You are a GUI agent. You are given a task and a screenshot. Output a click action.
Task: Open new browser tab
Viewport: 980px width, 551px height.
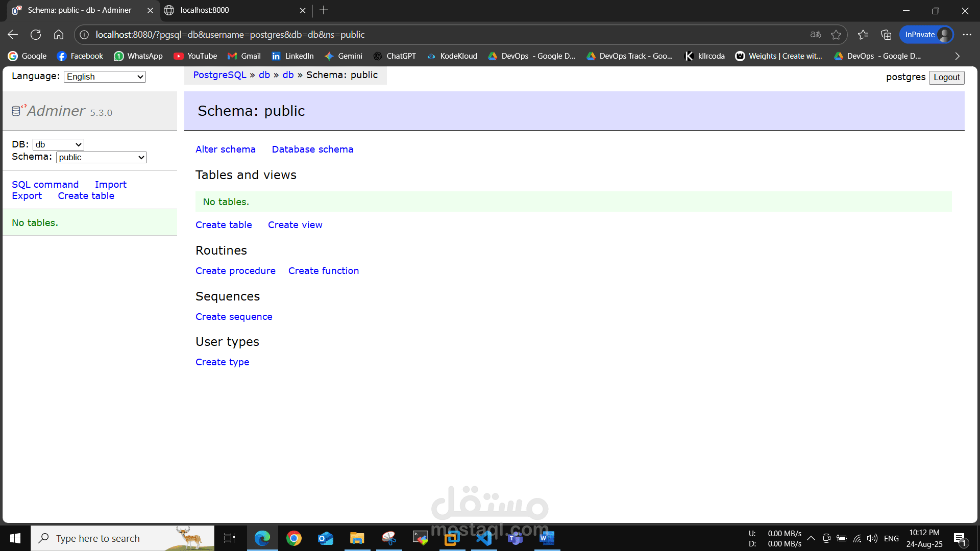(x=324, y=10)
